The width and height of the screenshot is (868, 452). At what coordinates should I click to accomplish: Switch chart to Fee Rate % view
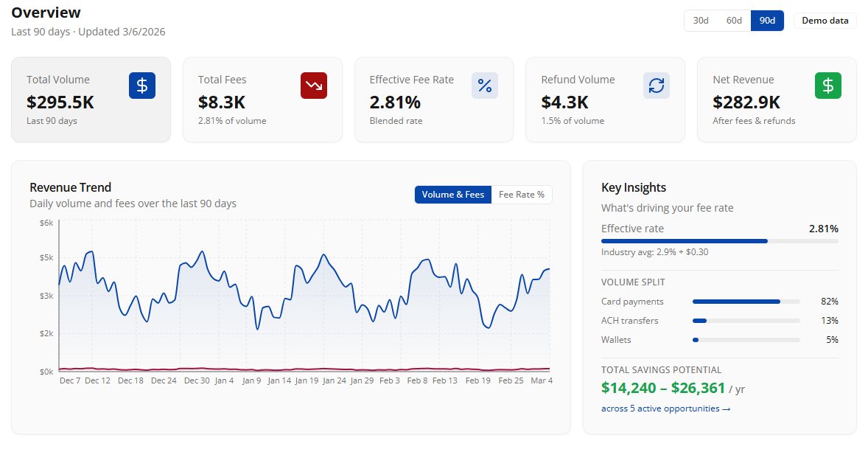[x=522, y=195]
